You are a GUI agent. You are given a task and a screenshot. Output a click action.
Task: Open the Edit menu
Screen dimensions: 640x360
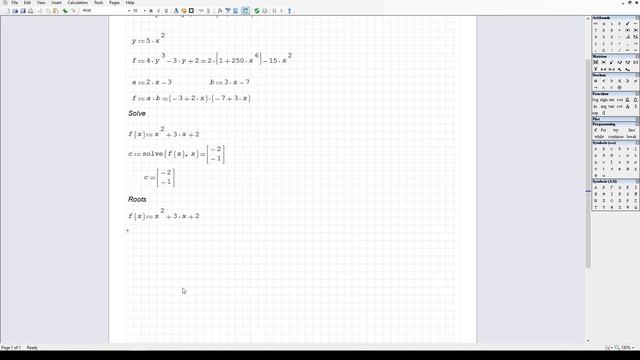coord(27,3)
